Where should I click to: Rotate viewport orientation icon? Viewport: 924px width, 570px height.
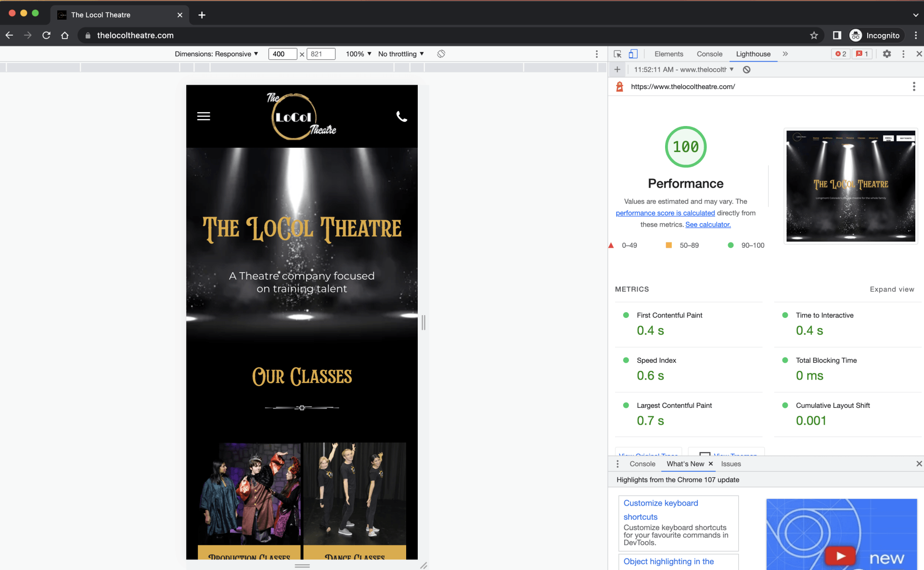tap(440, 54)
